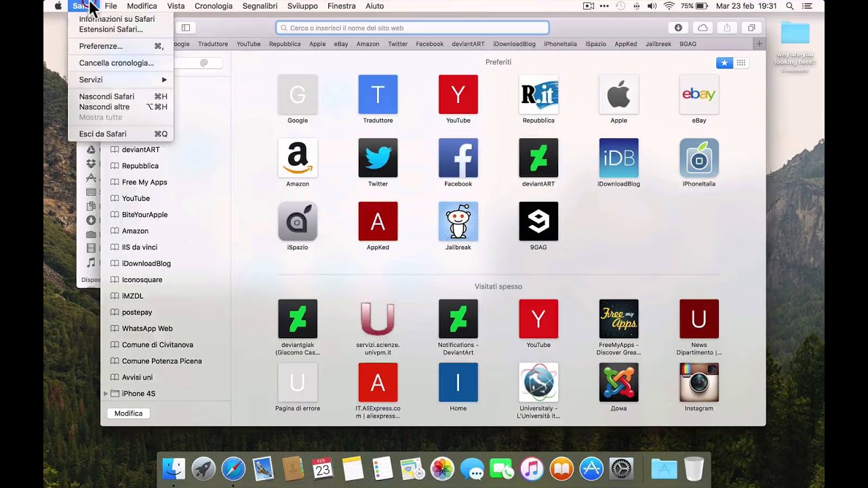Open Preferenze... from the Safari menu

[121, 46]
